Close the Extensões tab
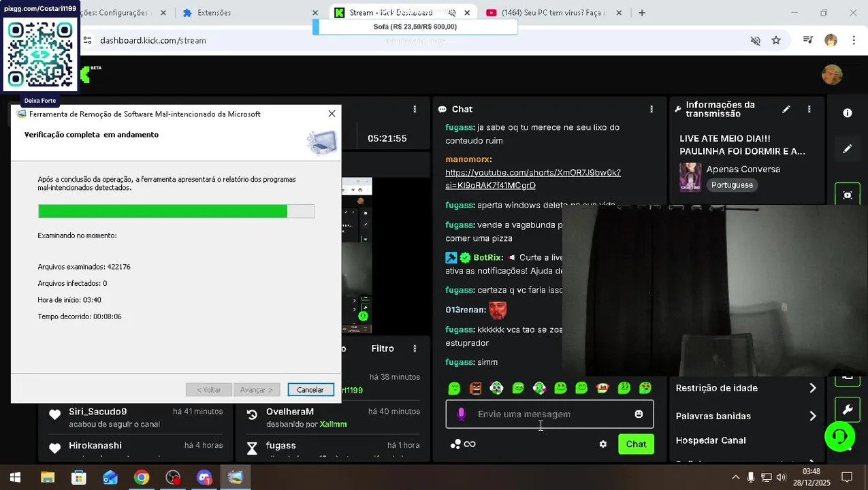 pyautogui.click(x=315, y=13)
